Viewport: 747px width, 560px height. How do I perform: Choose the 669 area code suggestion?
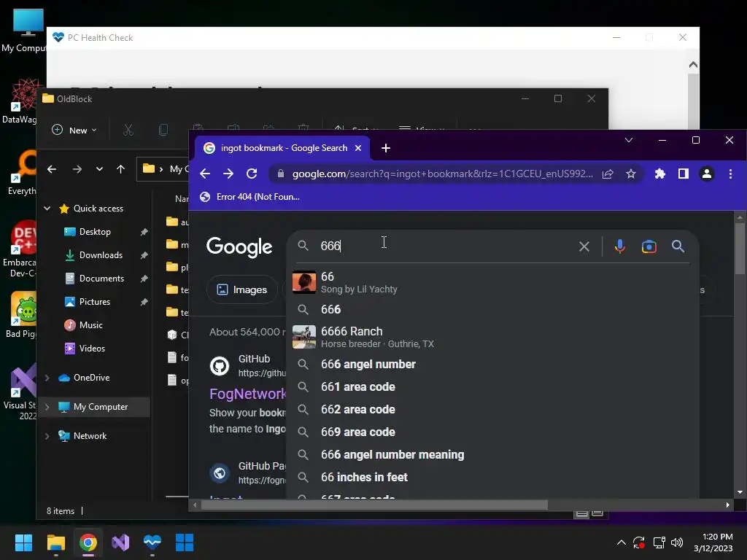[492, 432]
